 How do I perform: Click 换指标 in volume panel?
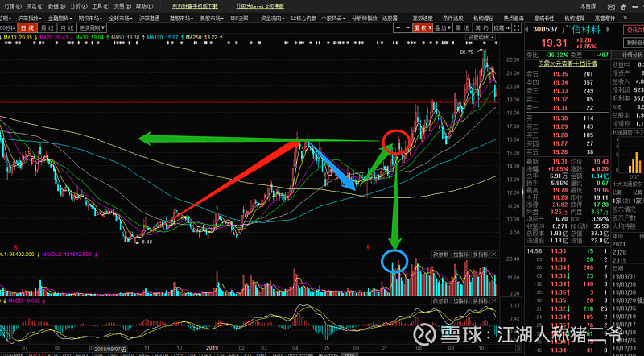480,255
